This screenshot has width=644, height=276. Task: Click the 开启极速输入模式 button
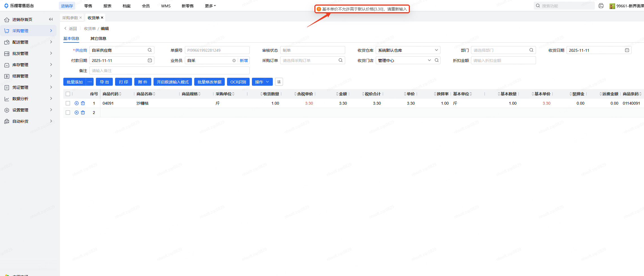click(x=173, y=82)
